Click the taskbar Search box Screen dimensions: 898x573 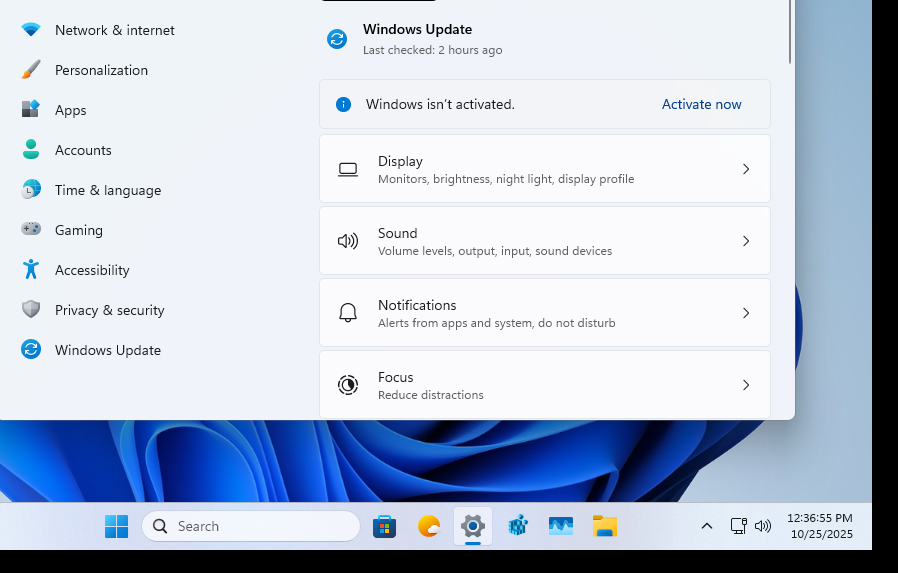click(x=251, y=526)
